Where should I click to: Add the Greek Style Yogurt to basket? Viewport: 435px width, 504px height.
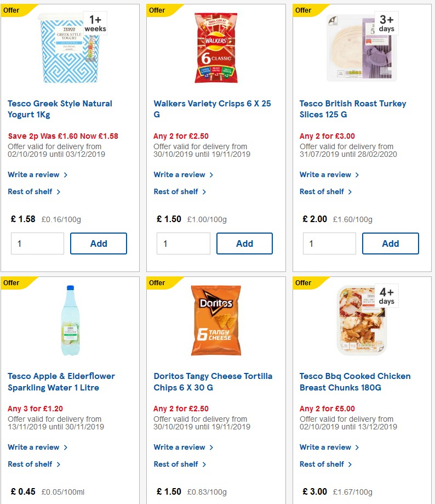[x=99, y=243]
